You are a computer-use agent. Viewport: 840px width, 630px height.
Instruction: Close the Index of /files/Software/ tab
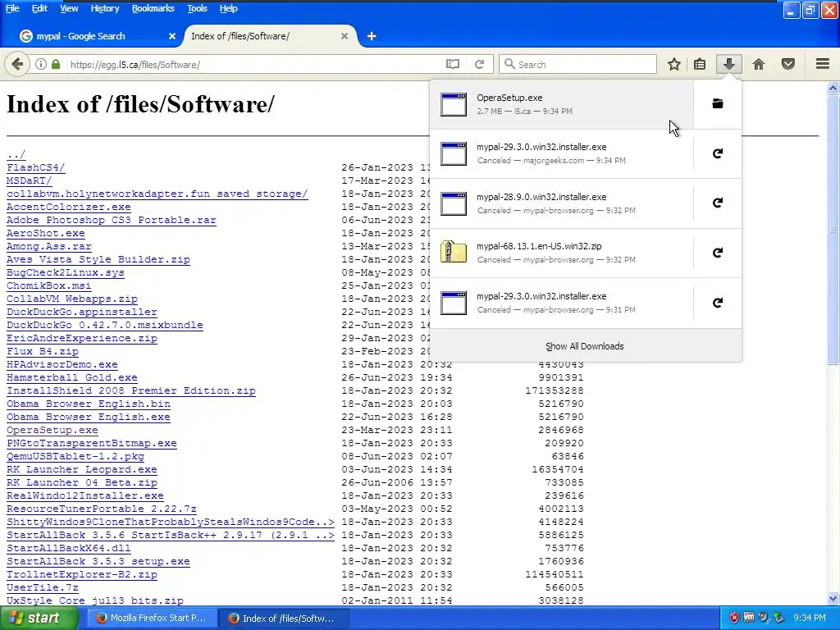345,36
